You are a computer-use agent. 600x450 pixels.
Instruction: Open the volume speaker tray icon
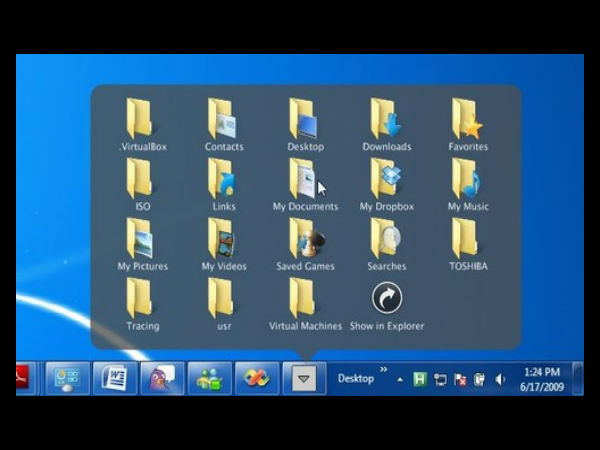(x=500, y=380)
